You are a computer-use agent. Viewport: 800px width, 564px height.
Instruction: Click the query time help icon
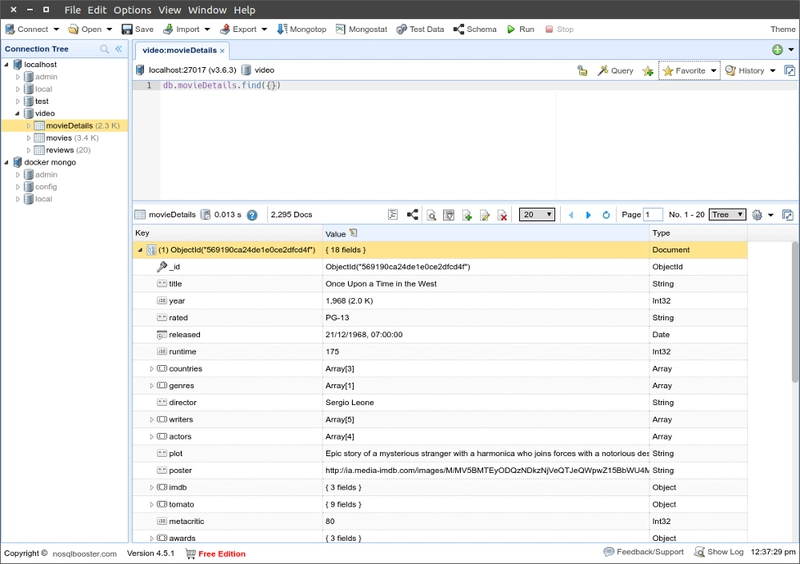[x=252, y=215]
